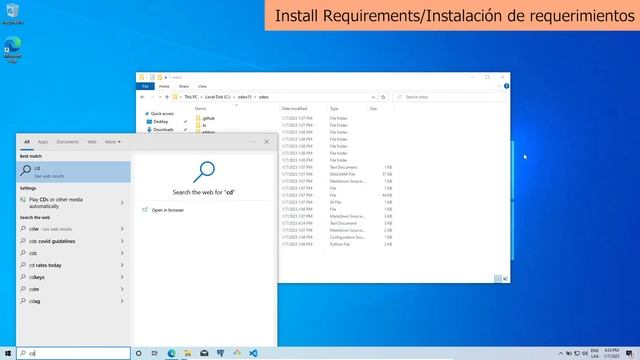Launch Visual Studio Code from taskbar
The image size is (640, 360).
pos(253,353)
